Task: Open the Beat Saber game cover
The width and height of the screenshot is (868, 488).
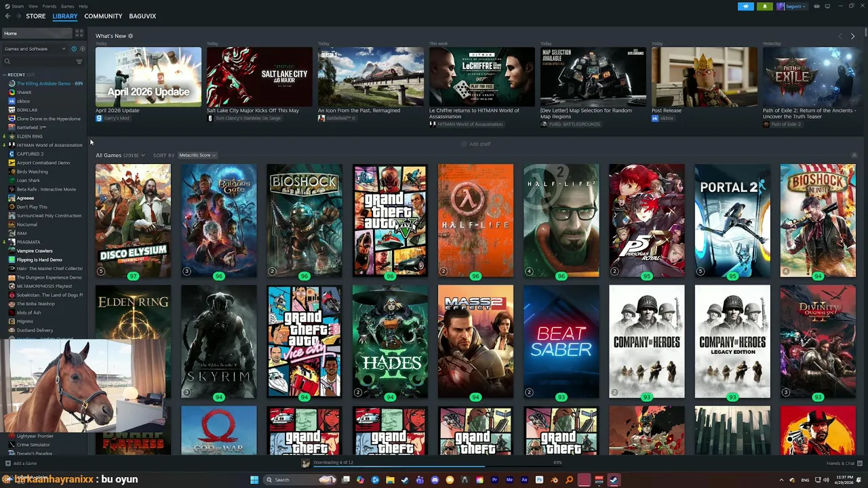Action: [561, 342]
